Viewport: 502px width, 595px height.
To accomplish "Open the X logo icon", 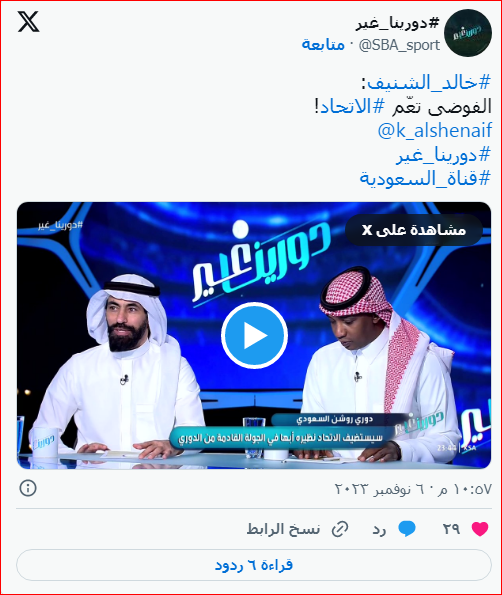I will [x=28, y=22].
